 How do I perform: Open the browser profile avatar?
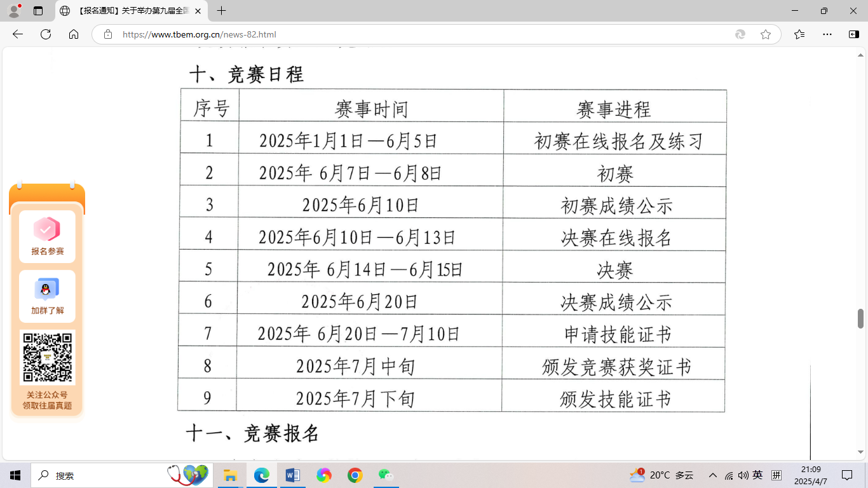pos(14,11)
